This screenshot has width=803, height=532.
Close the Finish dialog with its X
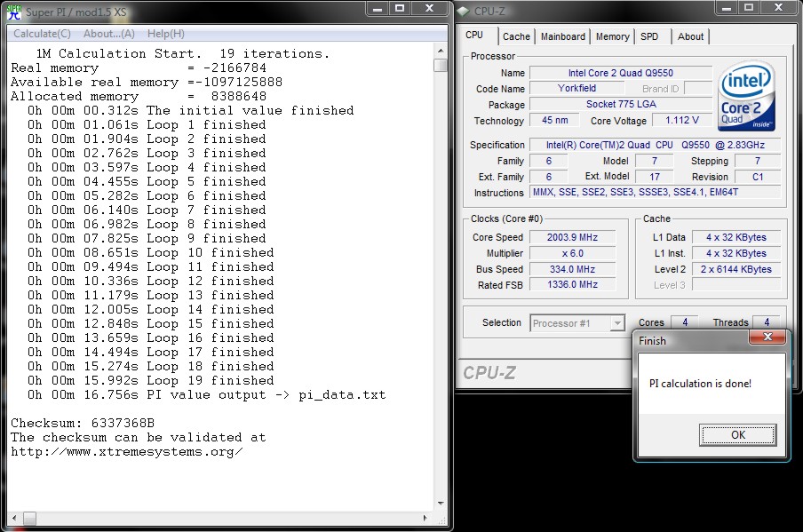coord(768,338)
